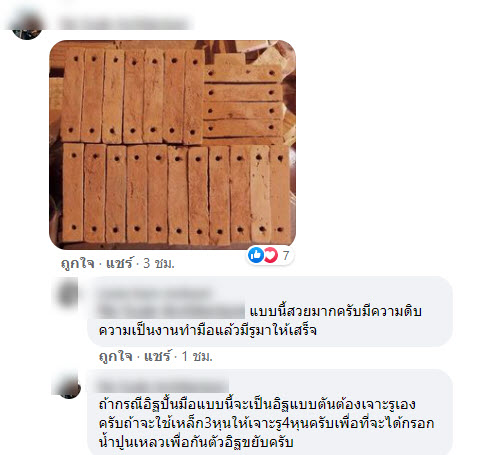Click ถูกใจ under the brick photo
Image resolution: width=495 pixels, height=455 pixels.
pyautogui.click(x=78, y=264)
